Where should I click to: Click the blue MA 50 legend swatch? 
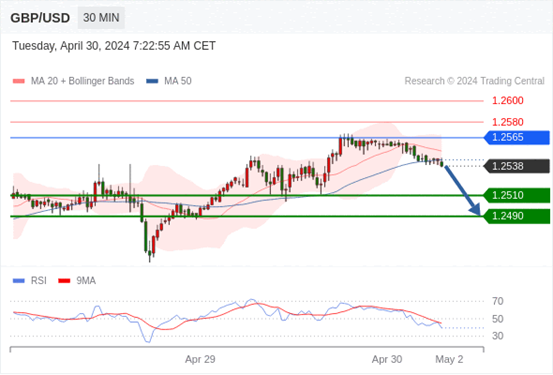pos(152,81)
